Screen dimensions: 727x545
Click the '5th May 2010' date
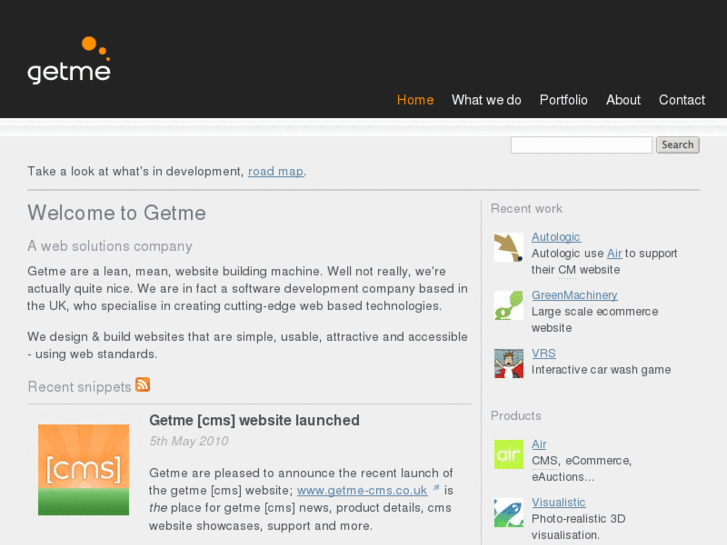pos(189,441)
